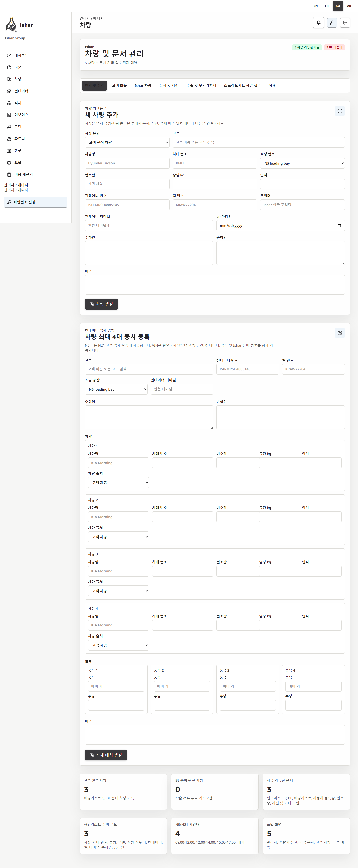
Task: Click the logout icon in header
Action: (x=345, y=23)
